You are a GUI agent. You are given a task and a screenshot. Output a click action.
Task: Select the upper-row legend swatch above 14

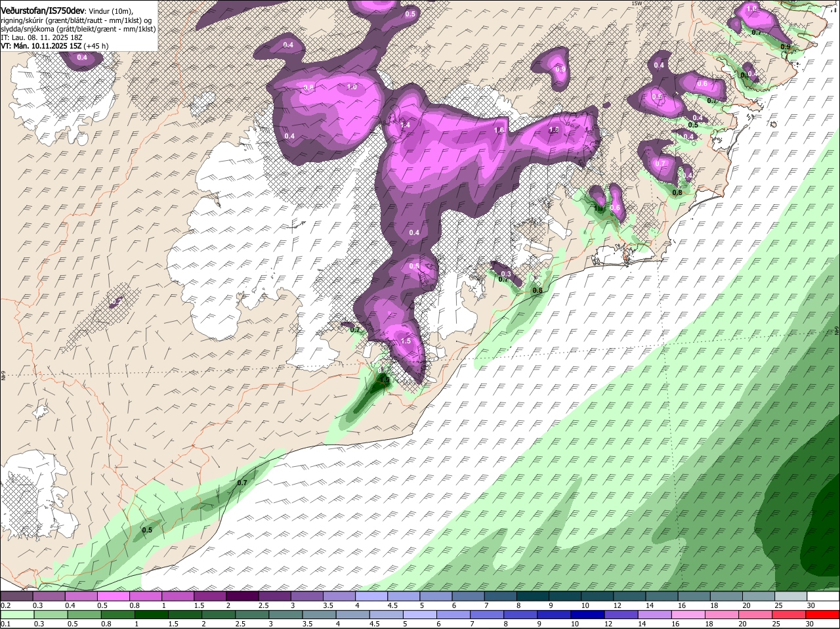(661, 596)
